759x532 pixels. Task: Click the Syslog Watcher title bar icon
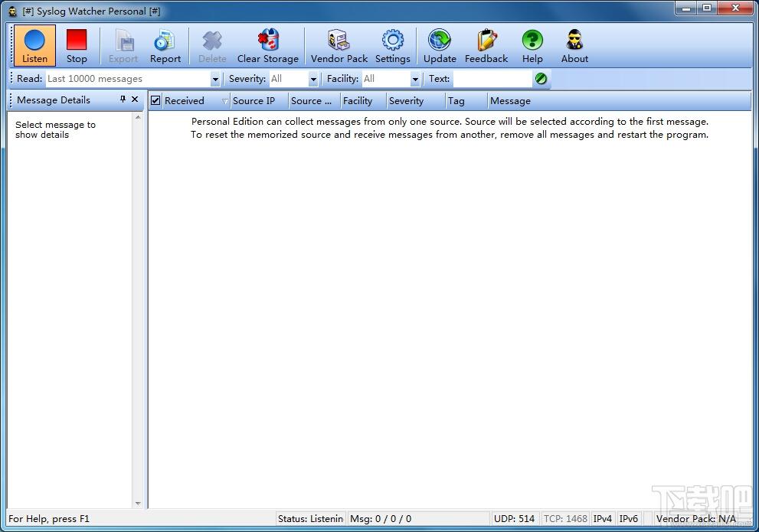pos(12,11)
